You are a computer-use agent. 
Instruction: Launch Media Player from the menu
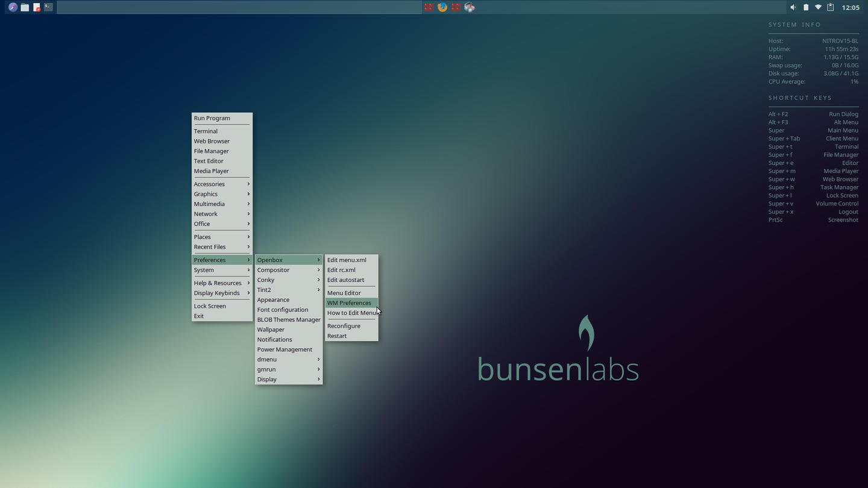coord(222,170)
